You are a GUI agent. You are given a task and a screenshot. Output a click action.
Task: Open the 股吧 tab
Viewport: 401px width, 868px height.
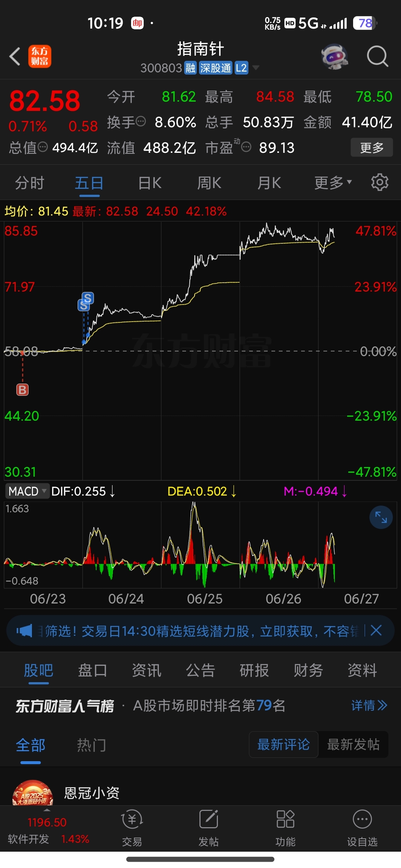(x=39, y=670)
